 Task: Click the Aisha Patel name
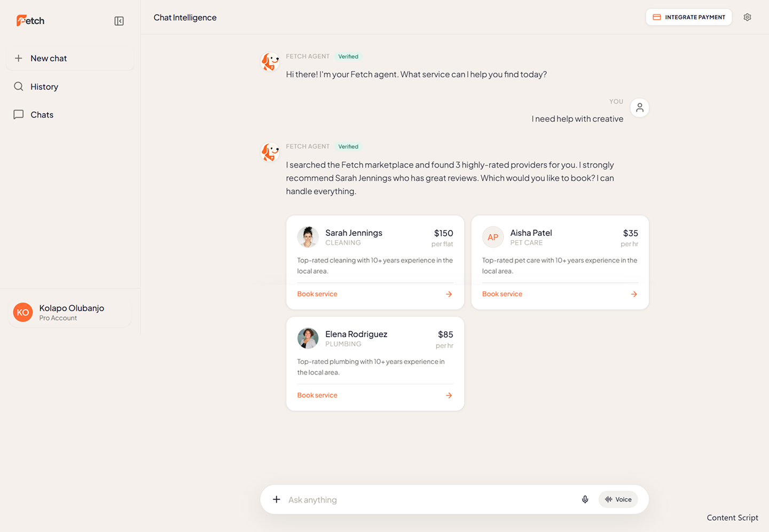[531, 233]
